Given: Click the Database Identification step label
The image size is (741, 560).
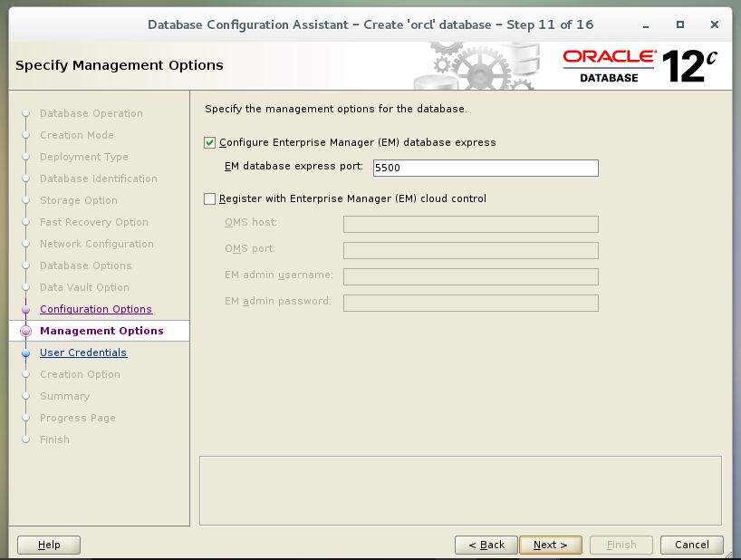Looking at the screenshot, I should point(99,179).
